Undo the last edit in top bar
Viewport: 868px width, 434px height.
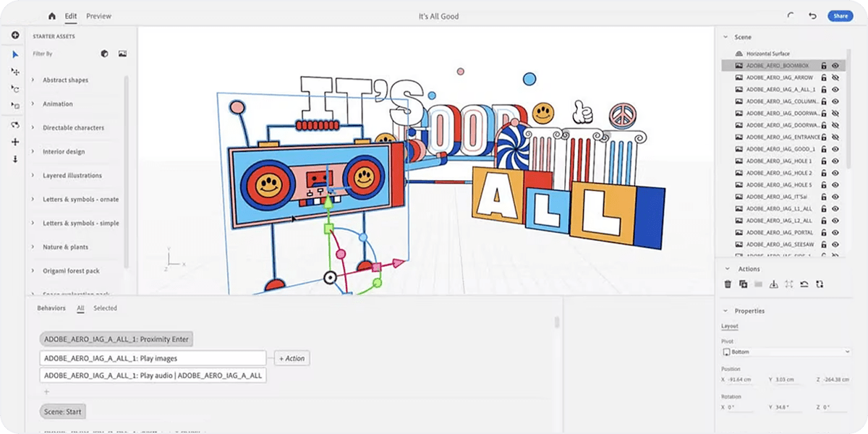[813, 16]
